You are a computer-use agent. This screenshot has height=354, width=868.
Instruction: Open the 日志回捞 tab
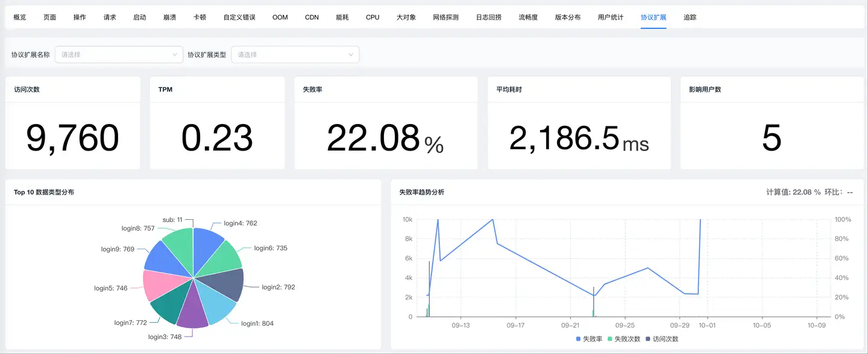pyautogui.click(x=488, y=17)
